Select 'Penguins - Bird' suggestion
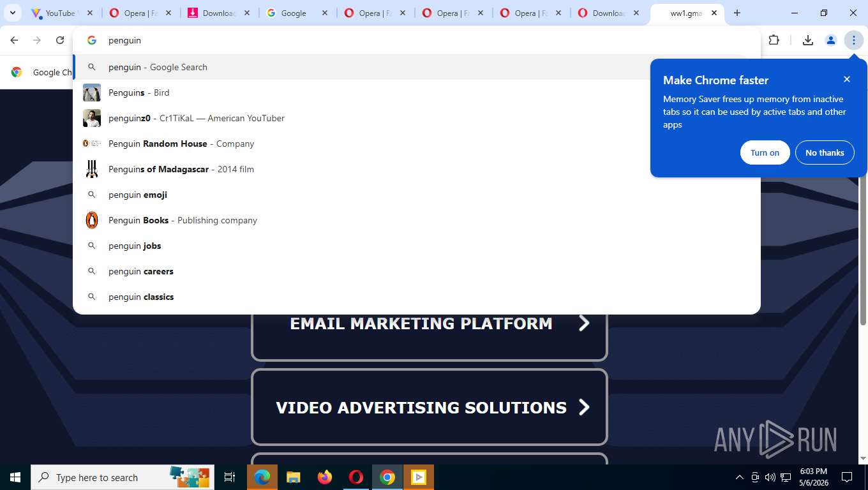This screenshot has height=490, width=868. pos(417,93)
